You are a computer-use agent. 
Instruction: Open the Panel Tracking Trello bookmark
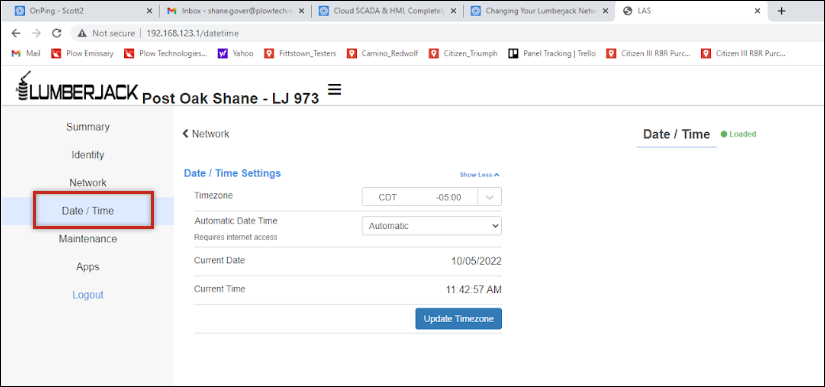click(x=552, y=53)
